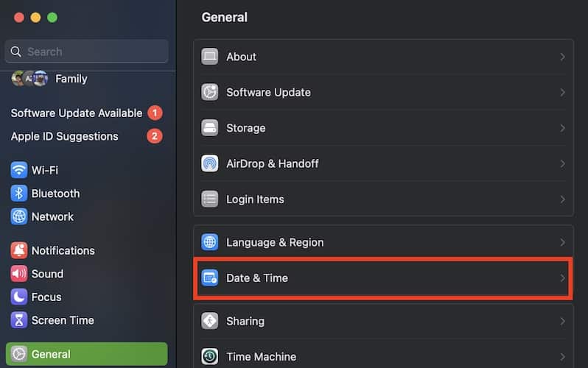Click the Search field
This screenshot has height=368, width=588.
click(87, 52)
